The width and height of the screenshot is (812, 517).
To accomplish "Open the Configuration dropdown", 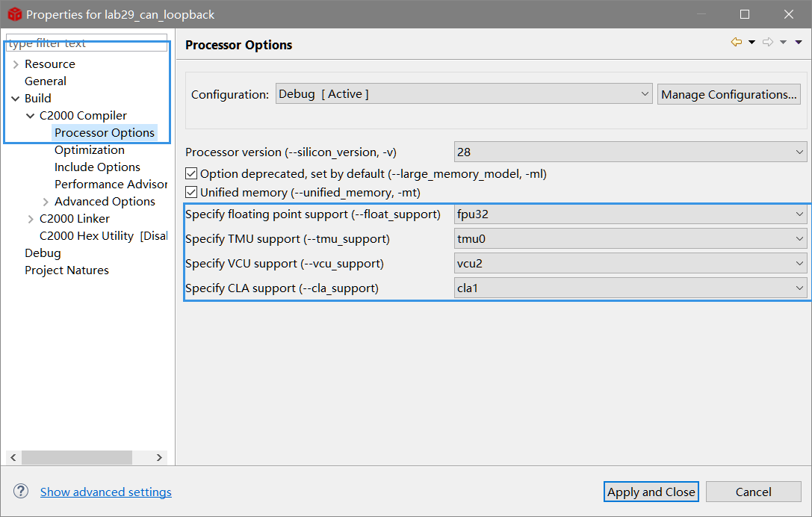I will tap(464, 94).
